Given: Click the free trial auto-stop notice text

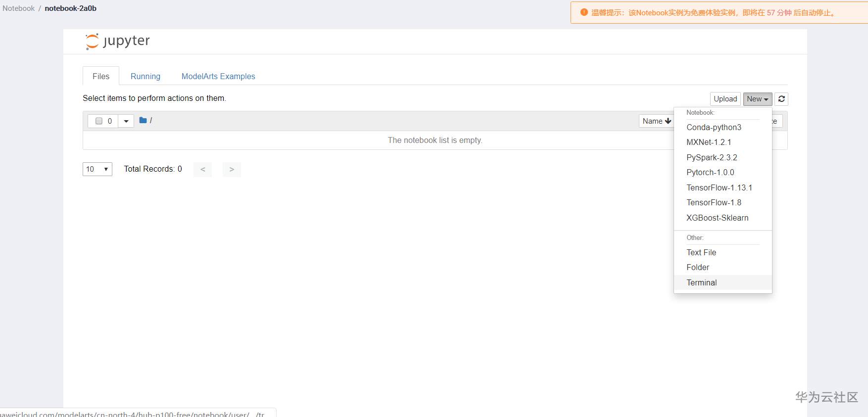Looking at the screenshot, I should [714, 13].
